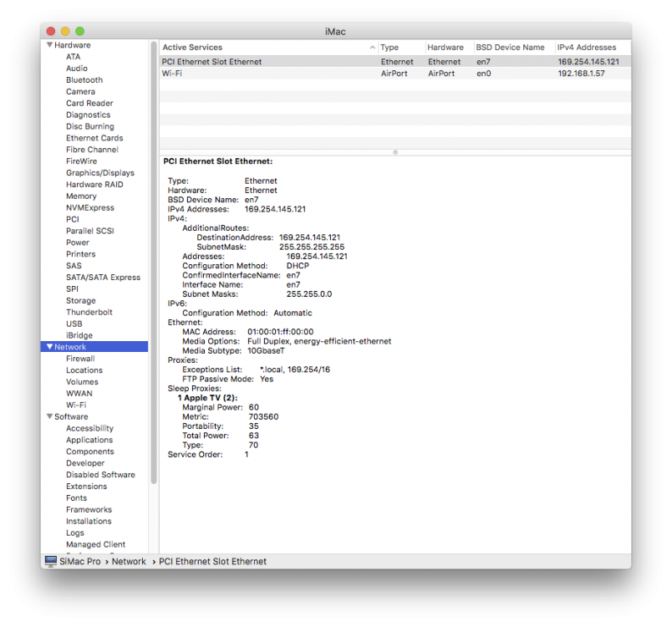The height and width of the screenshot is (627, 672).
Task: Select Firewall under Network
Action: click(x=80, y=359)
